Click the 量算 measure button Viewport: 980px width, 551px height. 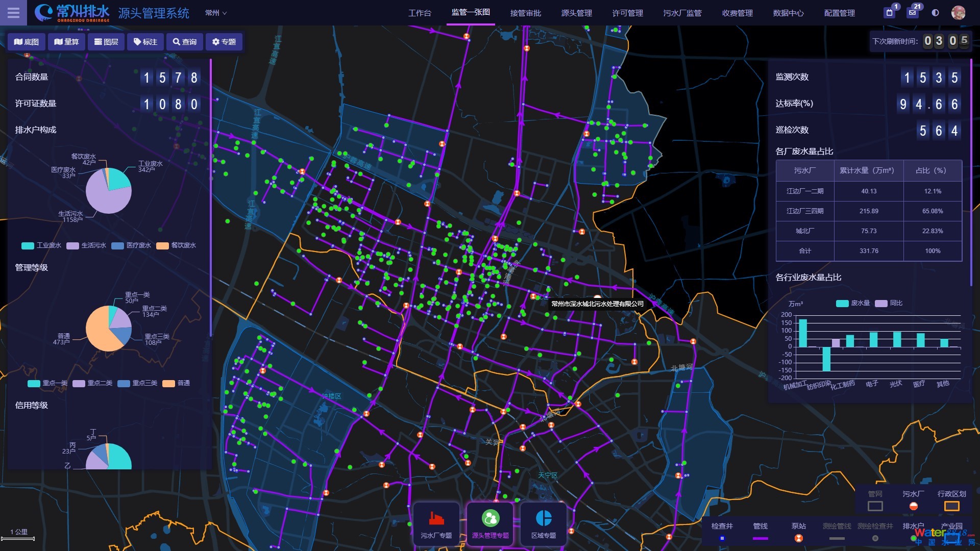coord(66,42)
